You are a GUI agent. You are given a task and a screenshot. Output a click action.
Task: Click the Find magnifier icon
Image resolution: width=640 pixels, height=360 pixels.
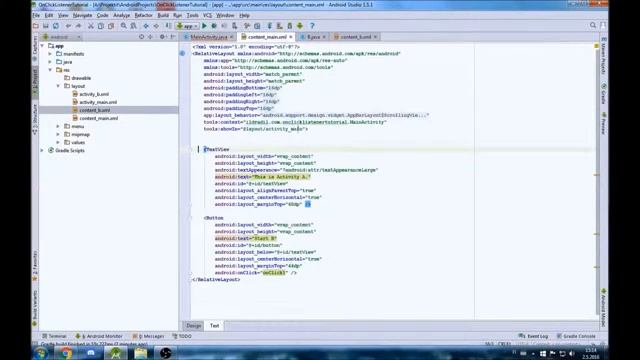click(x=123, y=26)
